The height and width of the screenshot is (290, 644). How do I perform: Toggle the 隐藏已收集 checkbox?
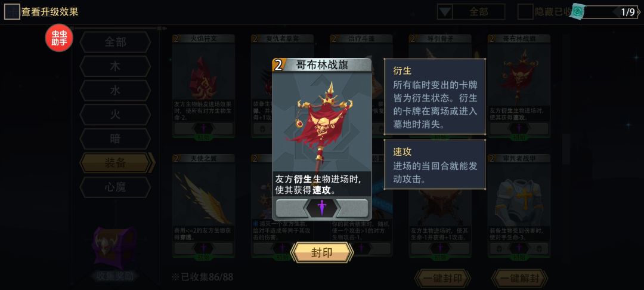525,11
